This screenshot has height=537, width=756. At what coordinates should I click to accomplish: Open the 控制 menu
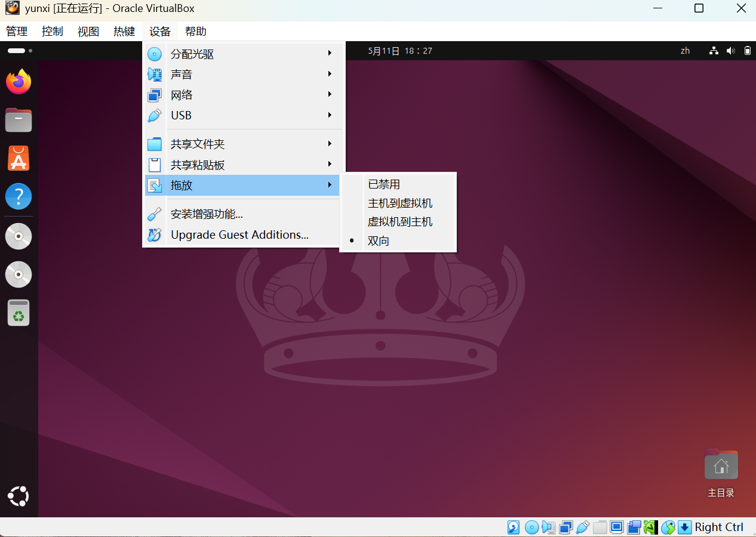(53, 32)
